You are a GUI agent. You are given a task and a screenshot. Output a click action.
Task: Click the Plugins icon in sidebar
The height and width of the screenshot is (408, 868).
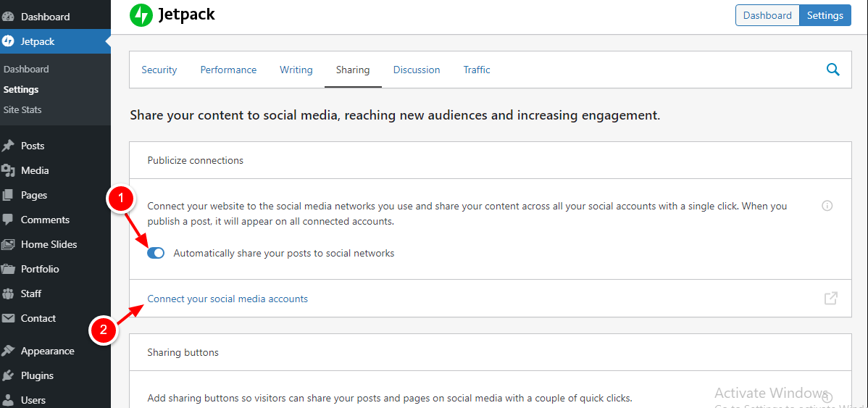(8, 375)
